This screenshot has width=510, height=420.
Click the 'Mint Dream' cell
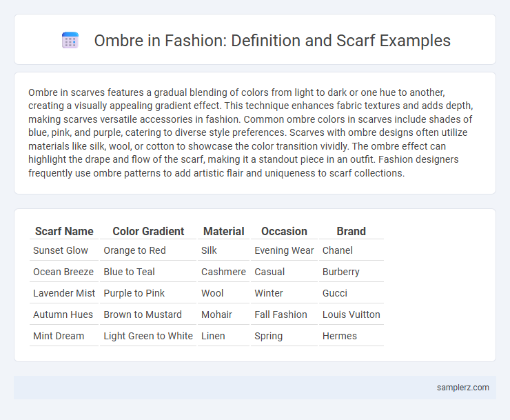click(x=64, y=336)
